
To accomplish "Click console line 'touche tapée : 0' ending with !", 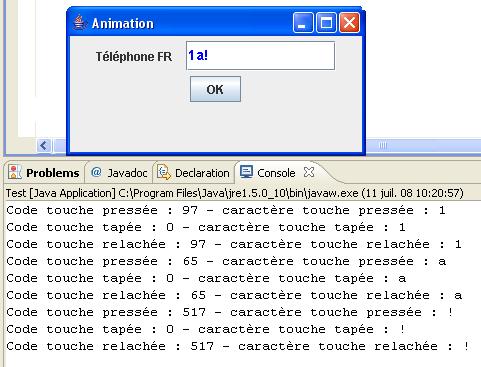I will pyautogui.click(x=206, y=329).
